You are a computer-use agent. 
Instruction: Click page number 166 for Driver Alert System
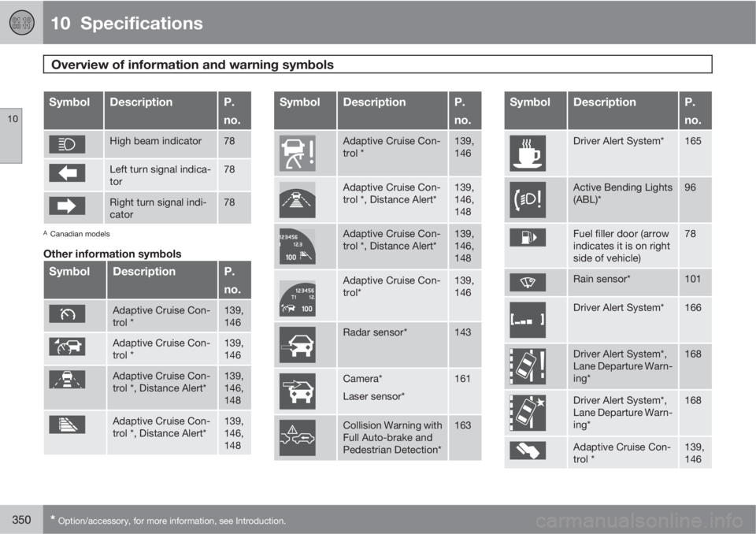(x=693, y=308)
